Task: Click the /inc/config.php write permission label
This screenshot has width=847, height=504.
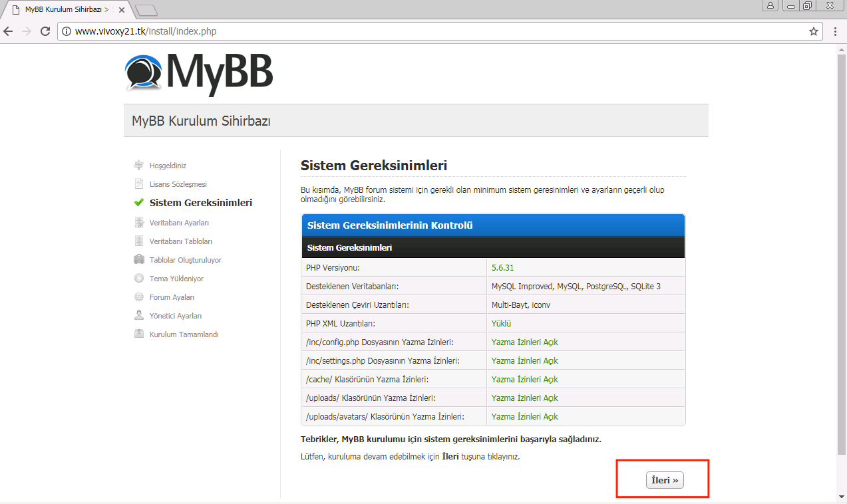Action: [380, 342]
